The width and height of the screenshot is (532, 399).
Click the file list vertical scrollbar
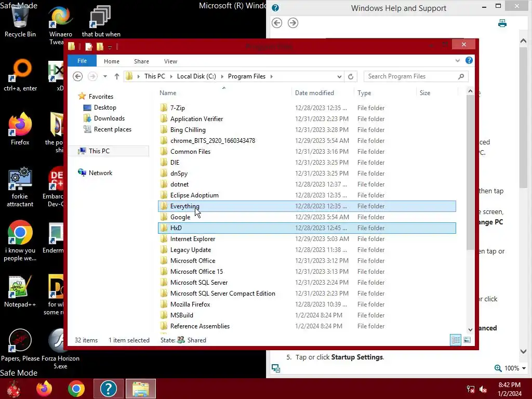click(x=470, y=173)
